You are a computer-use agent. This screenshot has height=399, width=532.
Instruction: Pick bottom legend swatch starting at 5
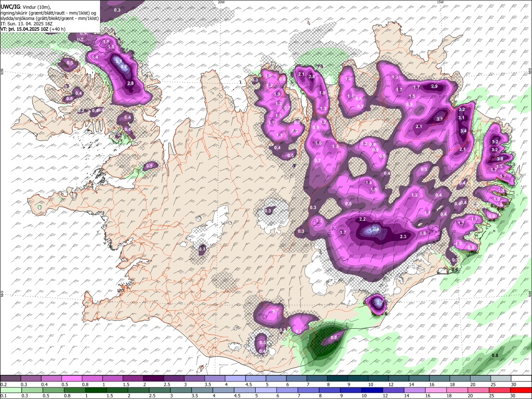266,390
